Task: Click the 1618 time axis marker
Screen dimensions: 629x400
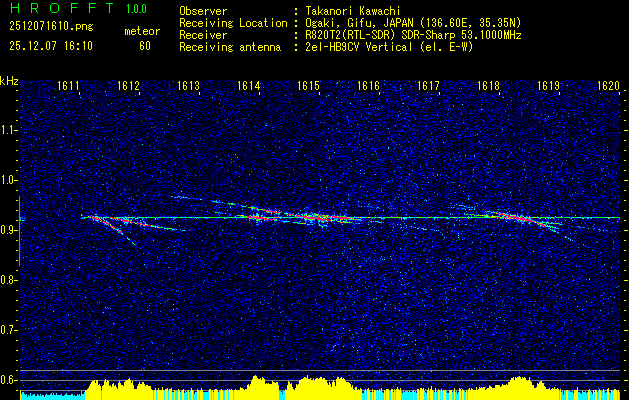Action: point(489,85)
